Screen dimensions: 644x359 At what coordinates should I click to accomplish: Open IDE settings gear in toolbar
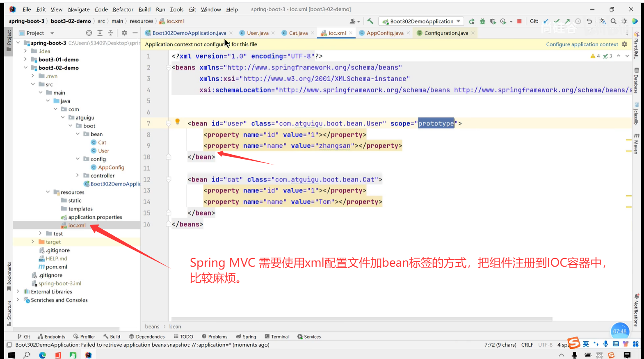point(624,21)
